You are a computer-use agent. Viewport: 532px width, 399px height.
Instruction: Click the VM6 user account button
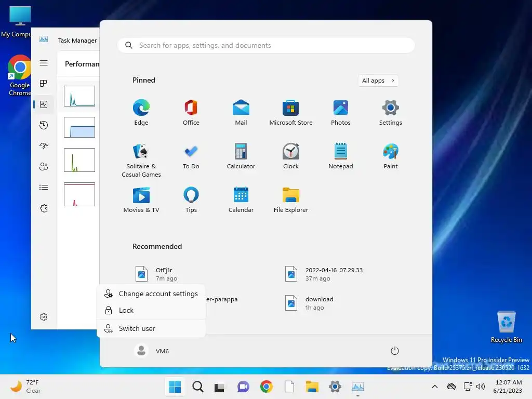(152, 351)
